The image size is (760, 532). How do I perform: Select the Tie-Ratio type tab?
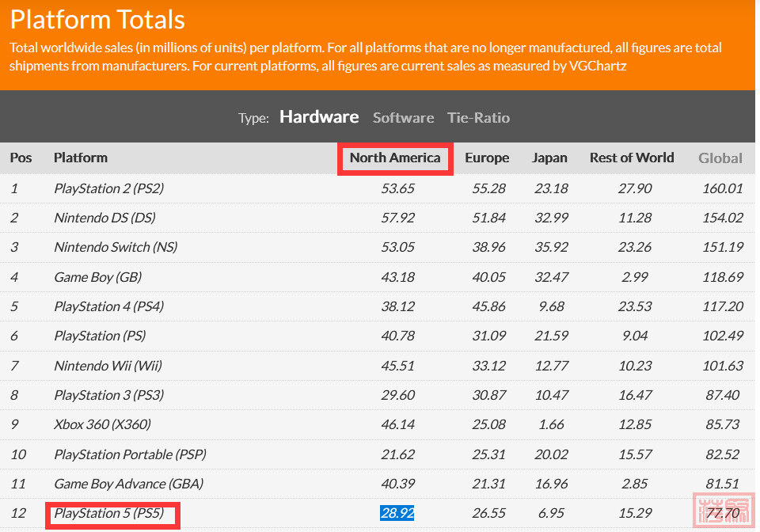click(478, 118)
